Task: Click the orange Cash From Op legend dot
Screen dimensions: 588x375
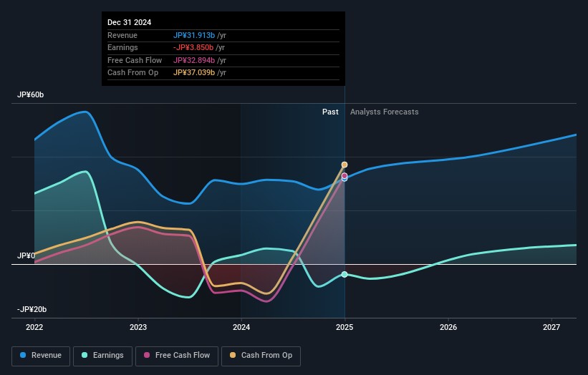Action: (x=233, y=355)
